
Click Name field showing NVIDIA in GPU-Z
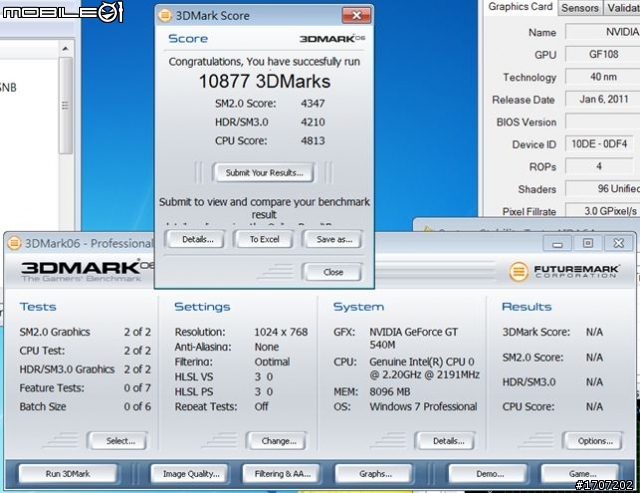(603, 32)
